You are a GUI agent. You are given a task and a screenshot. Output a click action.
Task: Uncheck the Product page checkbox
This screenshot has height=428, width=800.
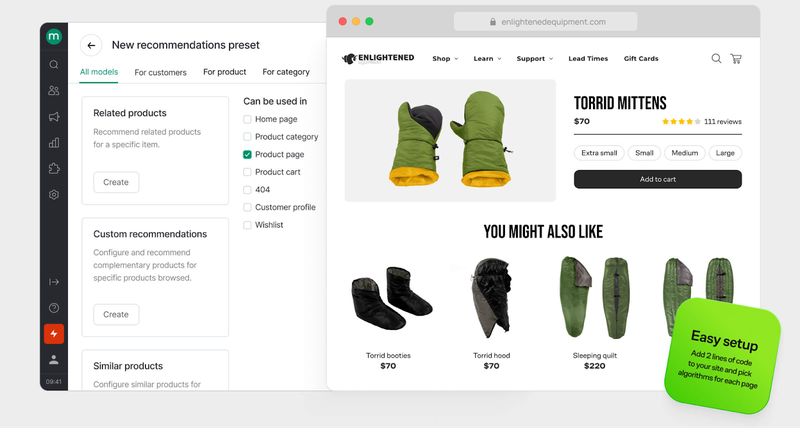(248, 155)
